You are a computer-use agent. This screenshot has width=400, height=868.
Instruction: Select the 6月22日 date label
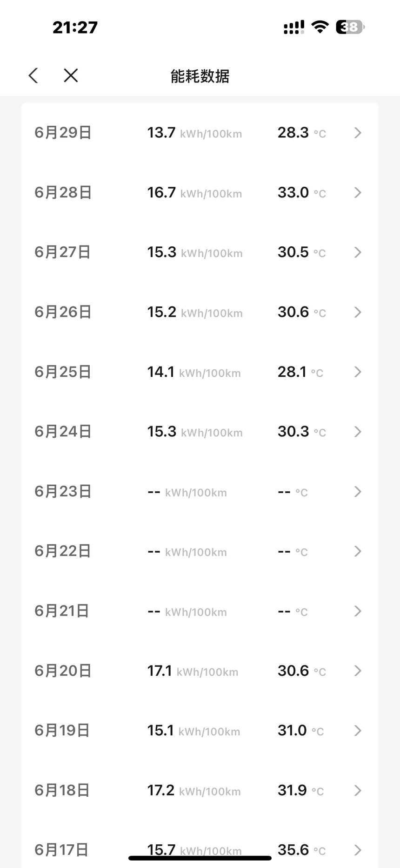click(63, 551)
